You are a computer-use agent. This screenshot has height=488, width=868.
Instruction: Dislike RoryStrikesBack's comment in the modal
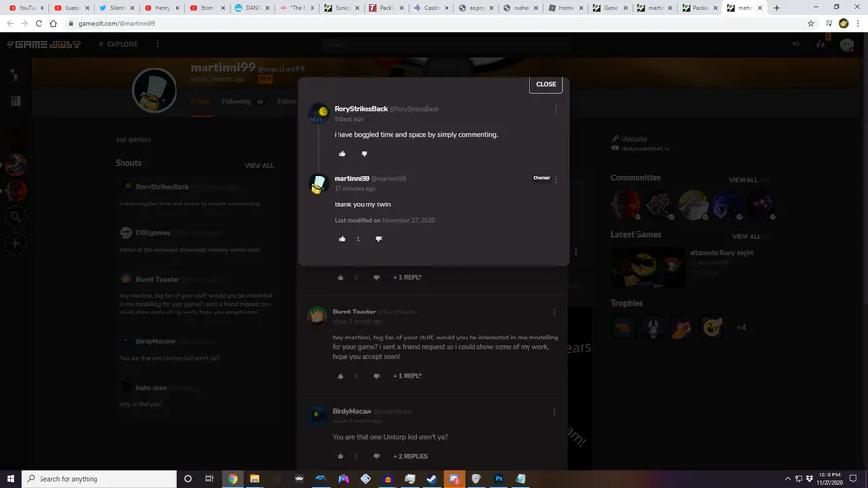coord(364,153)
